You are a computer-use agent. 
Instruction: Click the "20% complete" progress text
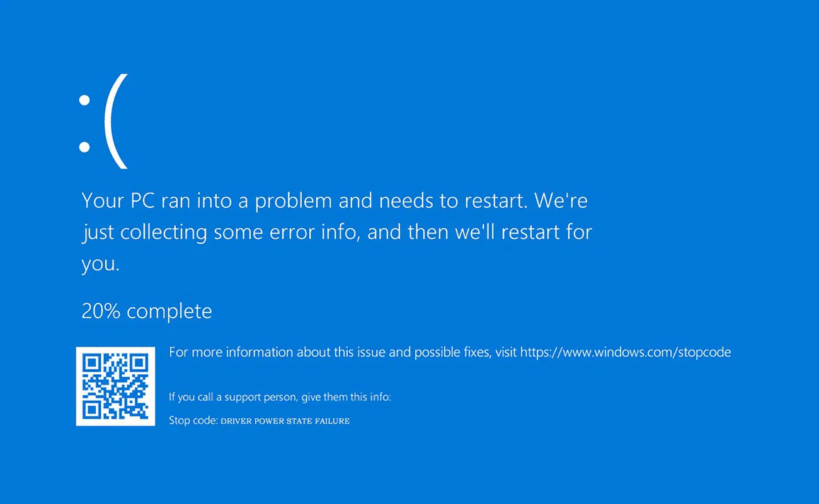tap(147, 311)
